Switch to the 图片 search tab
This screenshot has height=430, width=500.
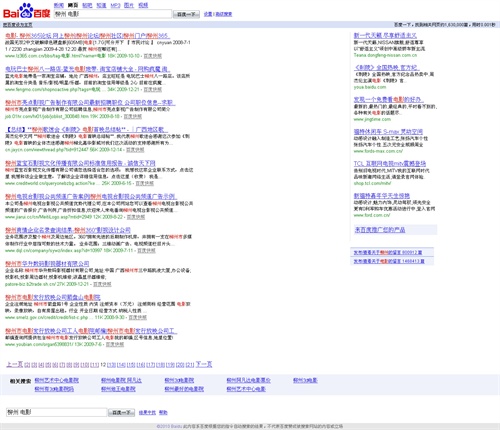129,5
